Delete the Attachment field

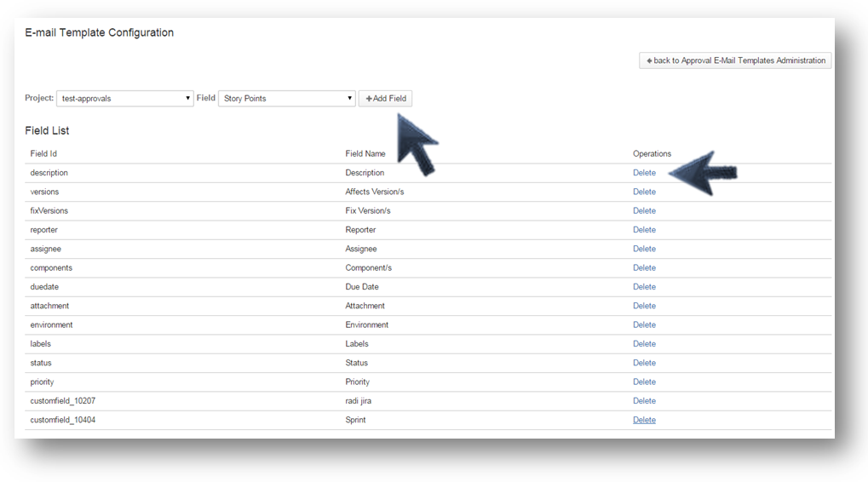tap(644, 306)
